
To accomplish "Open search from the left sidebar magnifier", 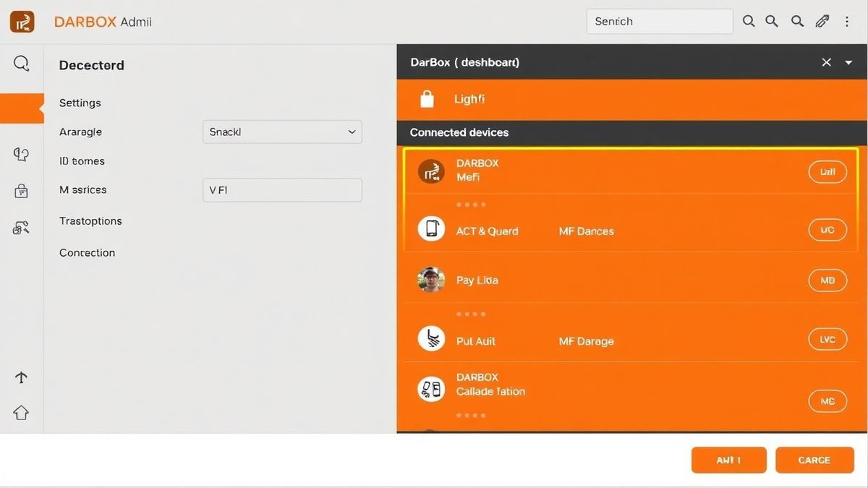I will pos(22,64).
